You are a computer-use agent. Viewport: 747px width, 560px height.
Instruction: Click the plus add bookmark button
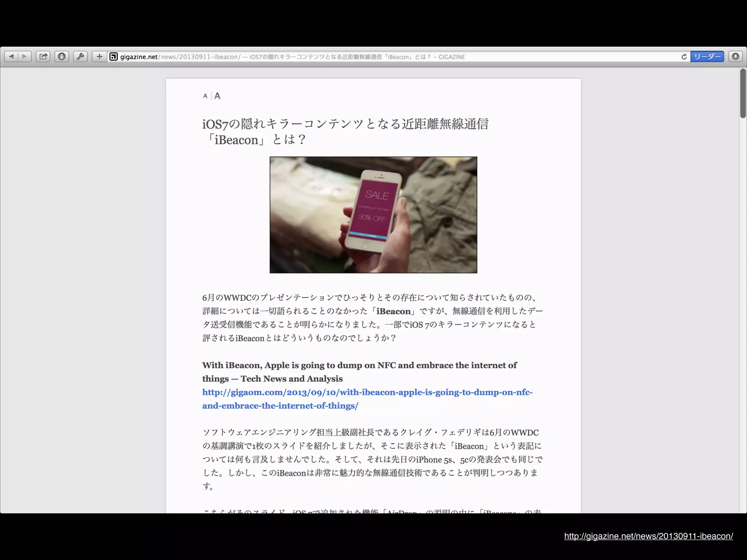[99, 57]
